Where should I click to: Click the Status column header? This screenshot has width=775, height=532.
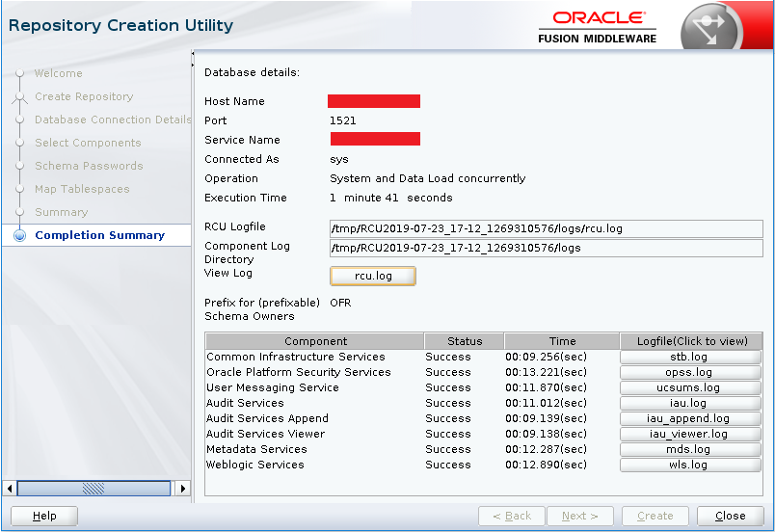coord(465,341)
